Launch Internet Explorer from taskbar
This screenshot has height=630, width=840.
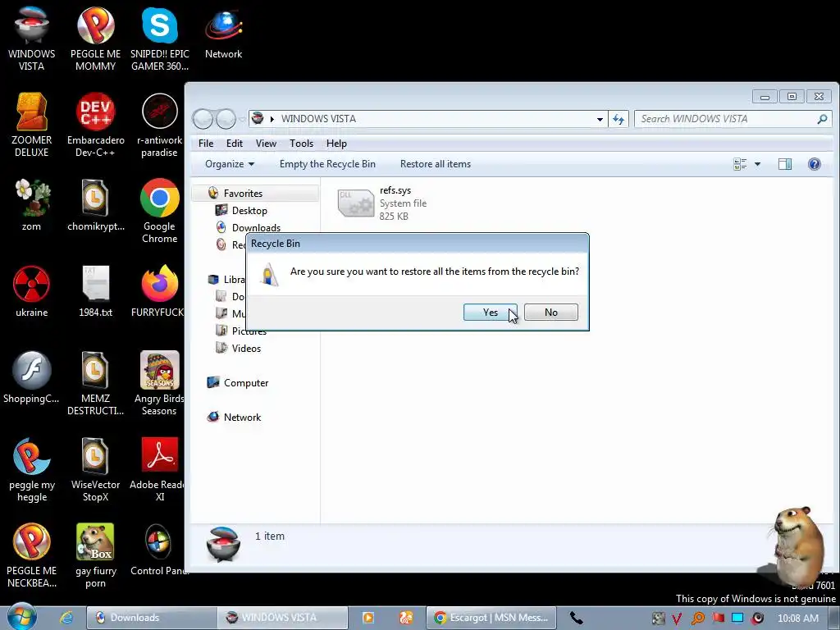66,618
